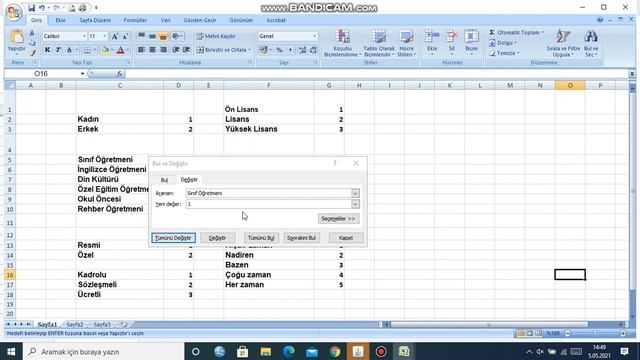
Task: Click the format painter brush icon
Action: point(32,53)
